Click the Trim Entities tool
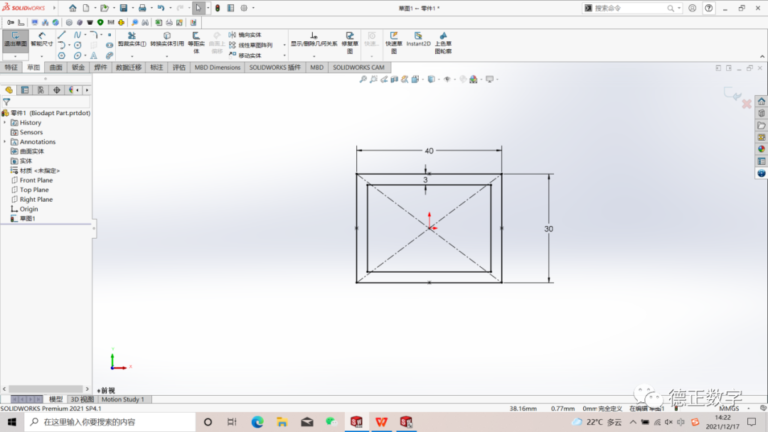 [x=132, y=39]
